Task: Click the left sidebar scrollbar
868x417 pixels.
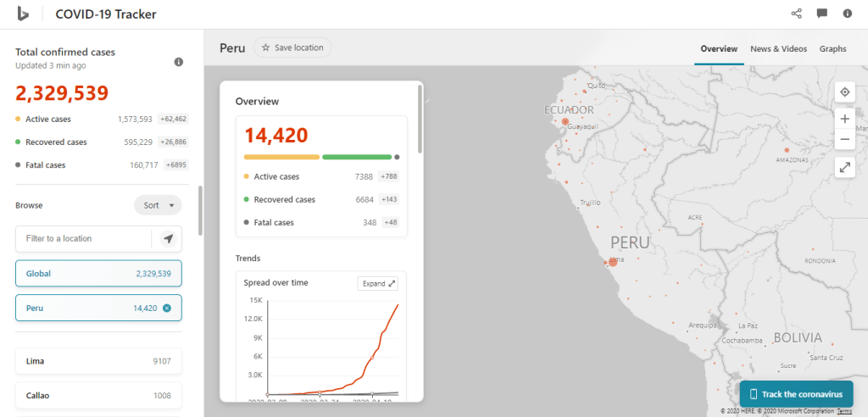Action: pyautogui.click(x=200, y=210)
